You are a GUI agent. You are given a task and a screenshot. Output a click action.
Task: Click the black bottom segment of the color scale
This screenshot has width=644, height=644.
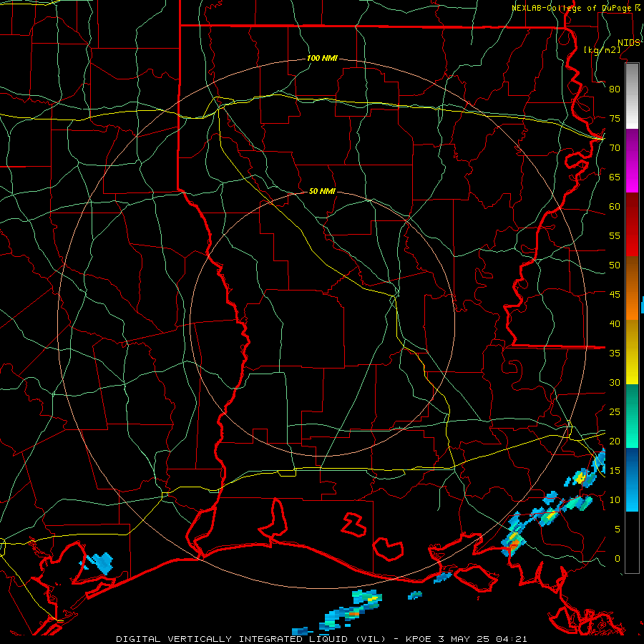[632, 542]
